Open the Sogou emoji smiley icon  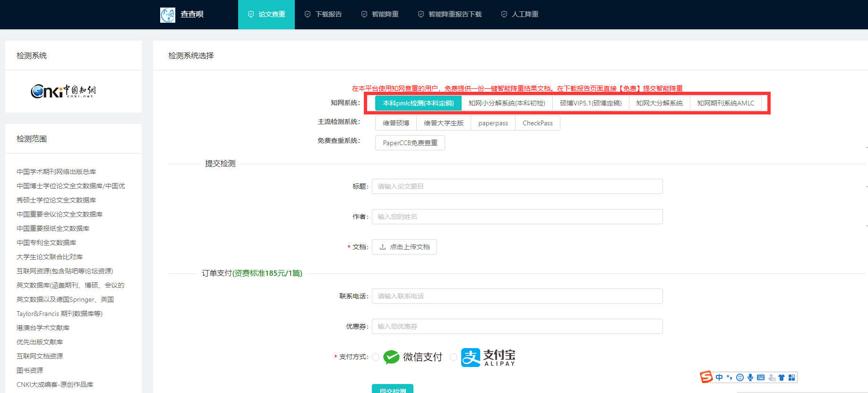(740, 377)
